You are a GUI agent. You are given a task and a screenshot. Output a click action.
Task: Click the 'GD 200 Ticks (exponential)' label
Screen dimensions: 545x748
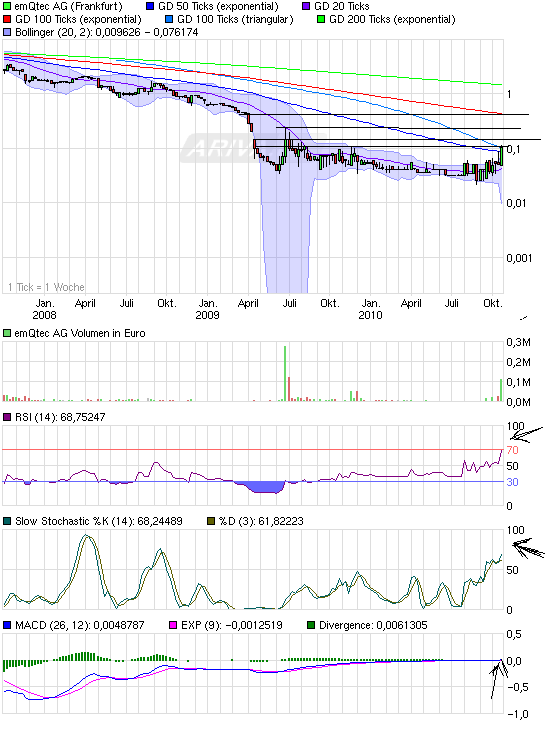(392, 20)
